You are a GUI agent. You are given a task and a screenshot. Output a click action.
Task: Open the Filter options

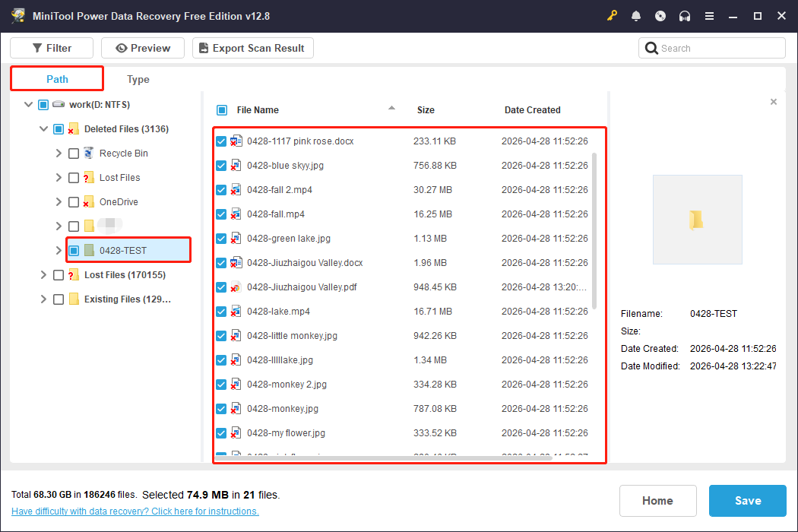(x=52, y=48)
